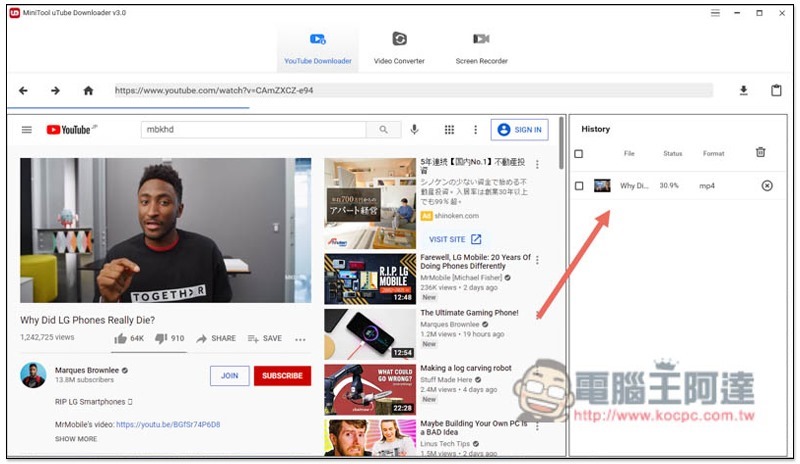This screenshot has height=464, width=800.
Task: Navigate back with the left arrow
Action: 23,91
